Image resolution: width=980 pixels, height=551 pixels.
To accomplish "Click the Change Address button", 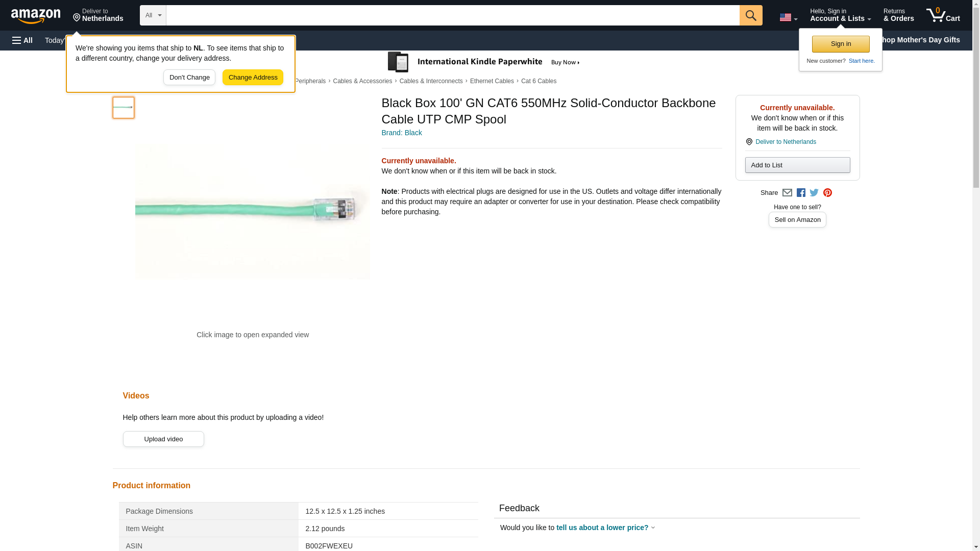I will point(253,78).
